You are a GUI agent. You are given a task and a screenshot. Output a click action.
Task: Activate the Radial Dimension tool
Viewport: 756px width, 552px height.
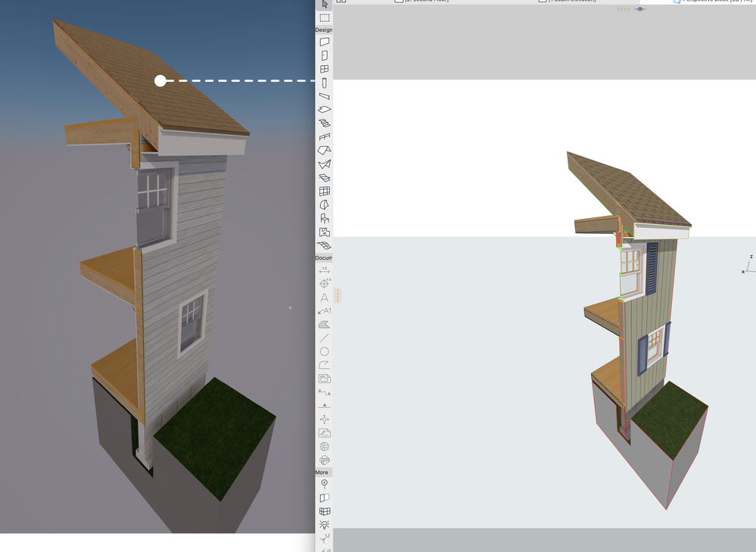pos(325,538)
